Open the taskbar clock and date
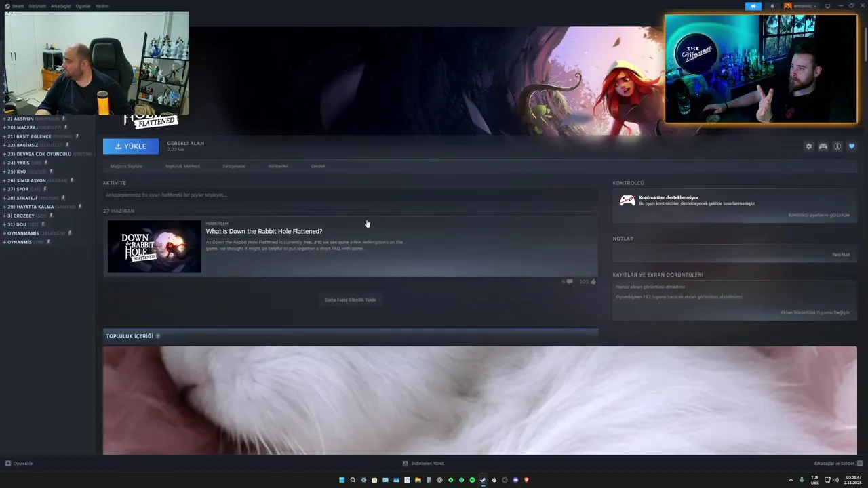Viewport: 868px width, 488px height. tap(854, 480)
